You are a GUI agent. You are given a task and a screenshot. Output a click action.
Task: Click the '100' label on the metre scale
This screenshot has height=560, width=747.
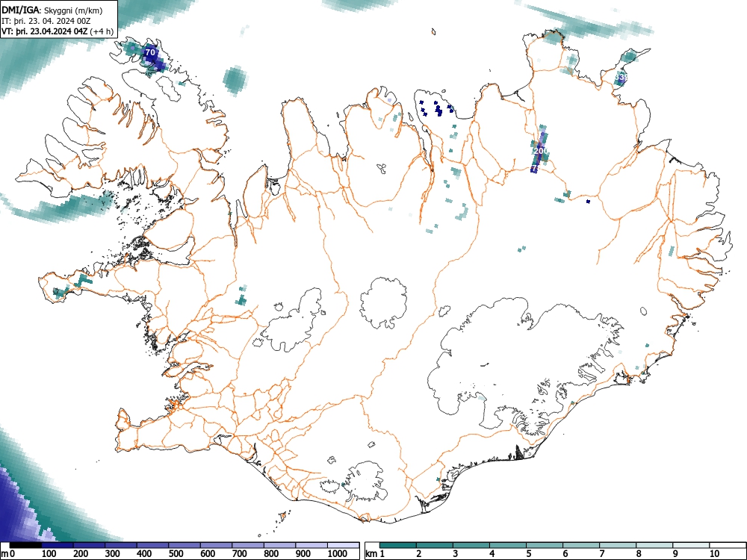point(49,554)
